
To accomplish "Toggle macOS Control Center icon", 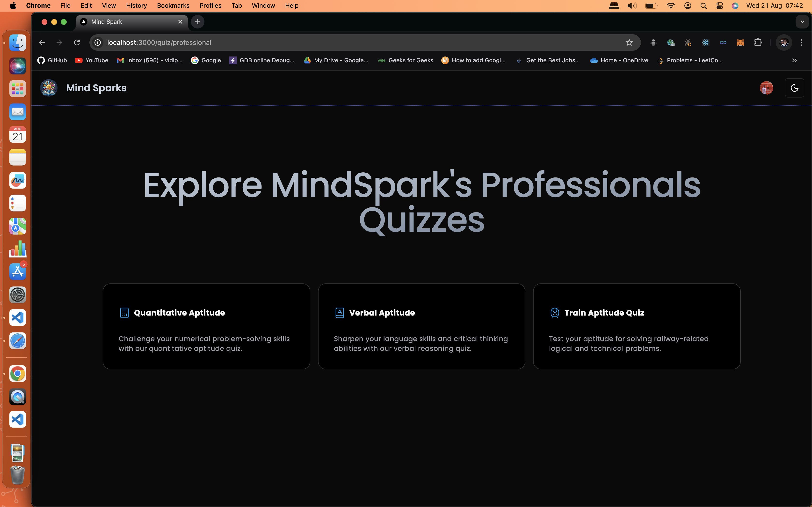I will [719, 5].
